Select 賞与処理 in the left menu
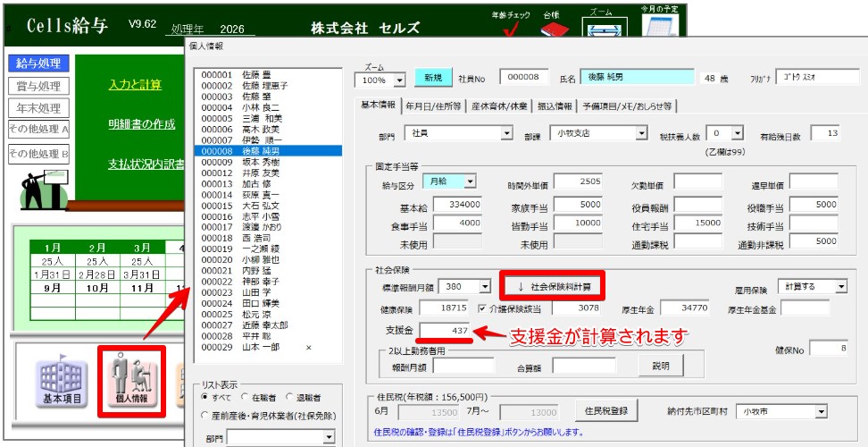Viewport: 868px width, 447px height. click(38, 86)
